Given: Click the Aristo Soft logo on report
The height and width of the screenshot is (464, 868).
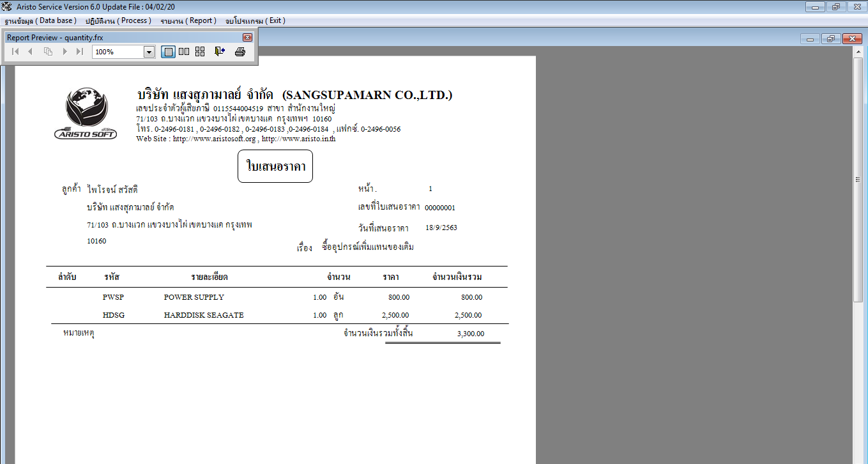Looking at the screenshot, I should coord(86,112).
